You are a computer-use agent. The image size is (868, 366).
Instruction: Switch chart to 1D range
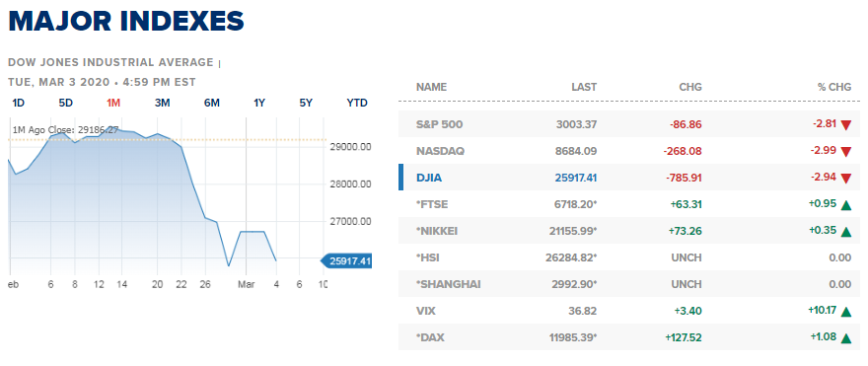coord(19,103)
